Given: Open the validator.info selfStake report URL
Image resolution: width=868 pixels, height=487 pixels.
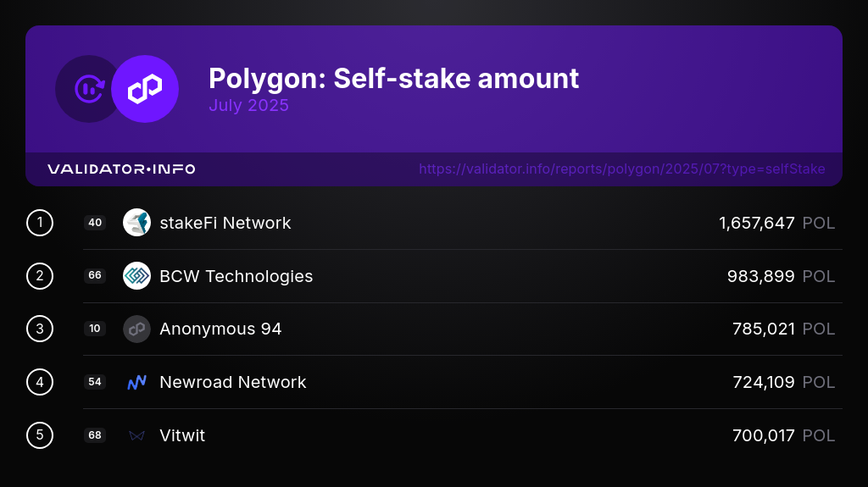Looking at the screenshot, I should (621, 169).
